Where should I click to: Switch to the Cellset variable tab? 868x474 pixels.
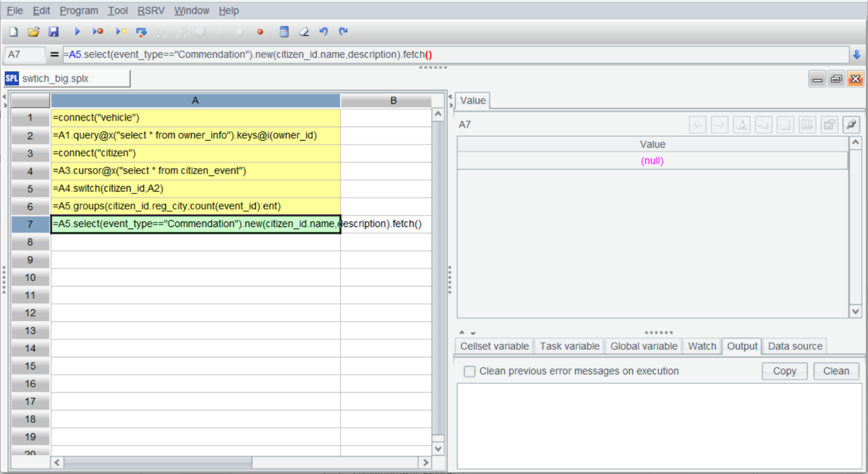click(x=495, y=346)
